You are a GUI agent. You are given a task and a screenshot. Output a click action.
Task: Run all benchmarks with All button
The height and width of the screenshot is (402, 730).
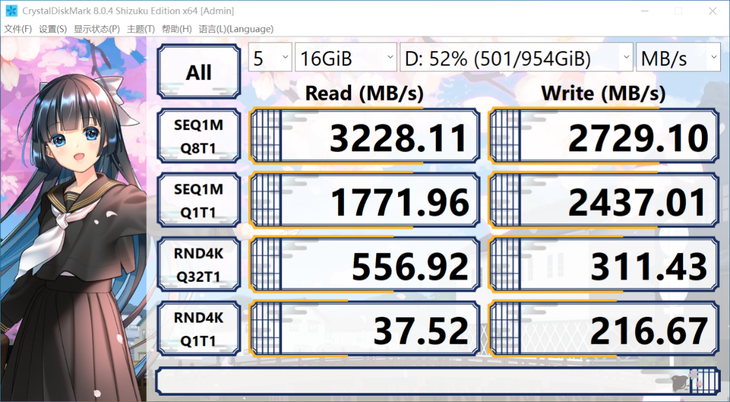199,72
